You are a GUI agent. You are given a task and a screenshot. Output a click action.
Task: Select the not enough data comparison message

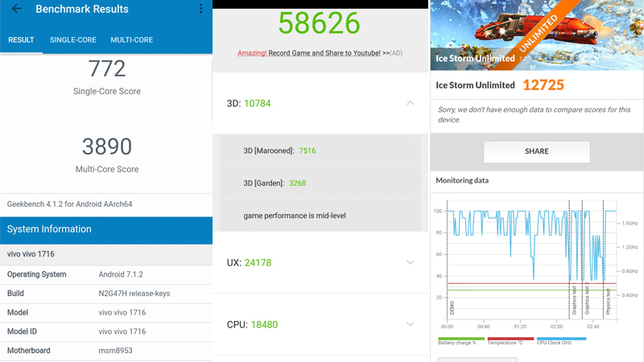point(534,114)
